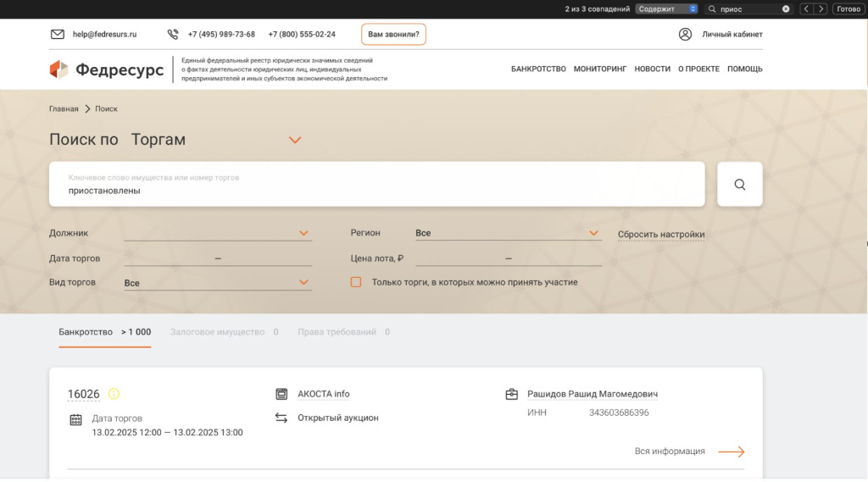Click the yellow info icon beside 16026
Screen dimensions: 868x482
tap(114, 394)
